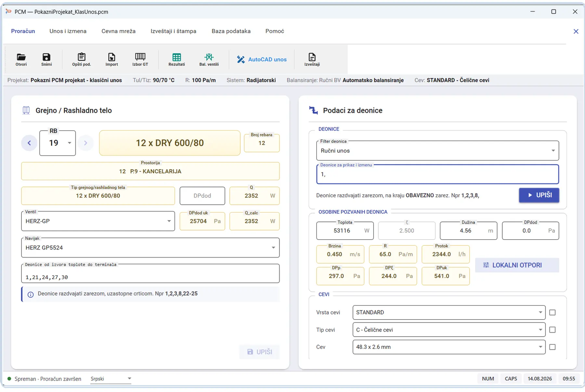Screen dimensions: 585x392
Task: Open Opšti pod. general data
Action: point(82,59)
